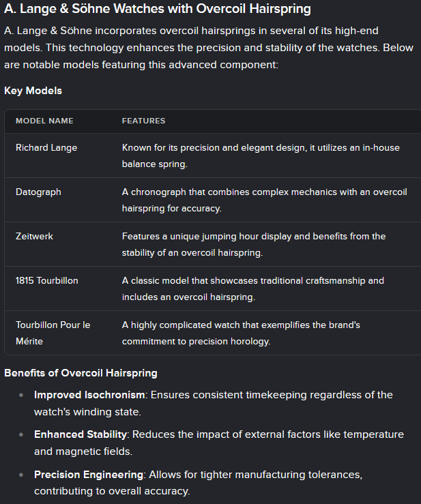This screenshot has width=421, height=504.
Task: Click the page title about Overcoil Hairspring
Action: coord(157,10)
